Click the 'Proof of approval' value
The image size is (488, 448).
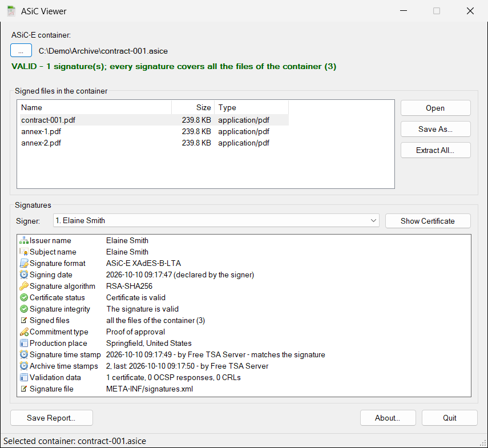(x=135, y=332)
